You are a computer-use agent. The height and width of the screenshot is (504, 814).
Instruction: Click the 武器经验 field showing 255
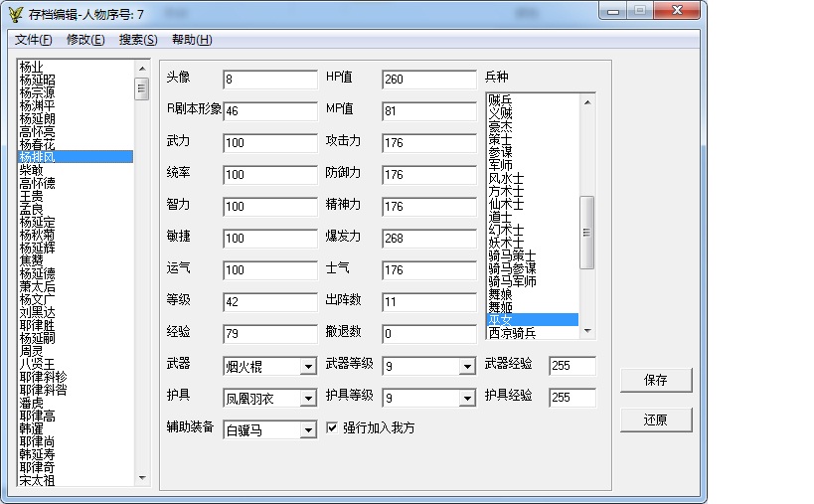[x=572, y=366]
